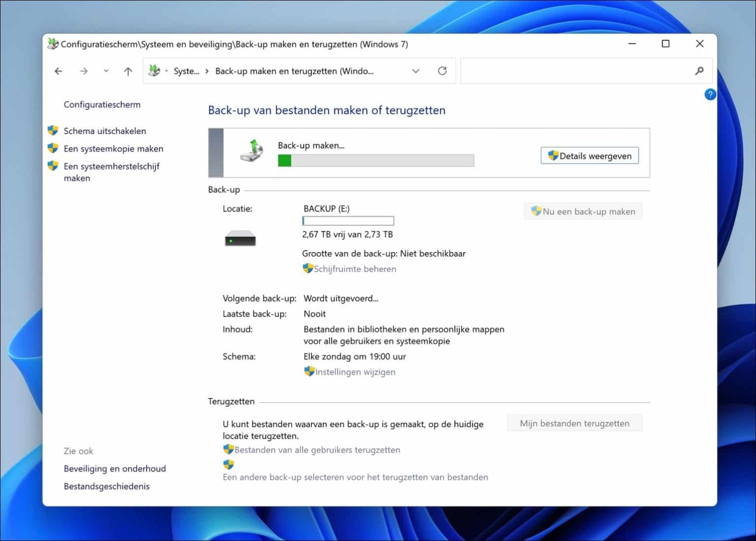Click the back navigation arrow

(58, 71)
